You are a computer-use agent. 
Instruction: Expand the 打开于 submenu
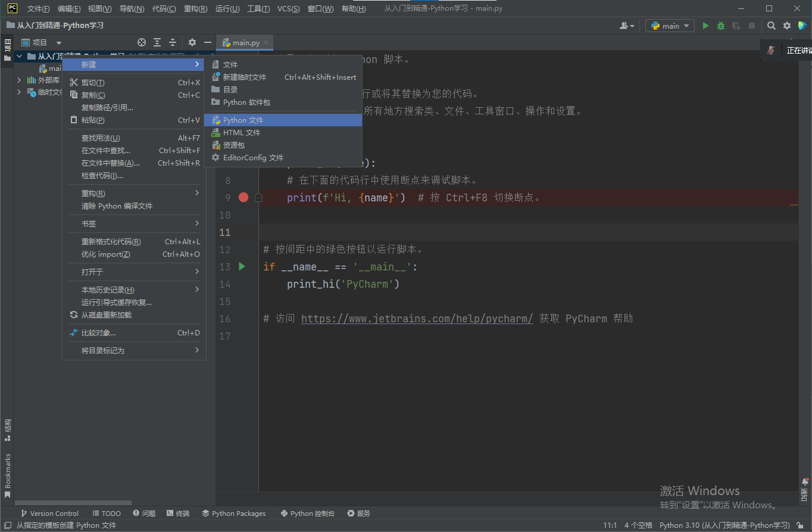pyautogui.click(x=134, y=272)
